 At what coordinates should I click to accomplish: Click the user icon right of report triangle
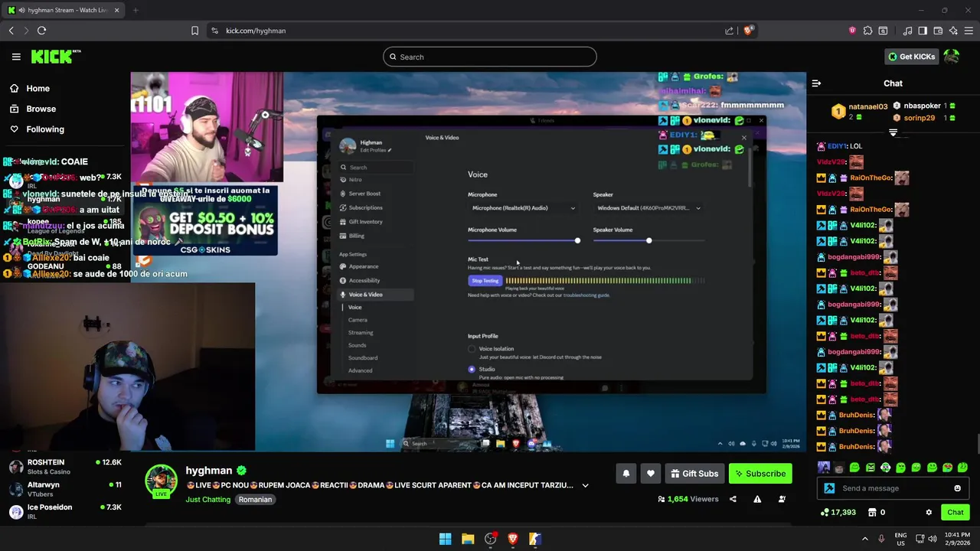point(782,499)
